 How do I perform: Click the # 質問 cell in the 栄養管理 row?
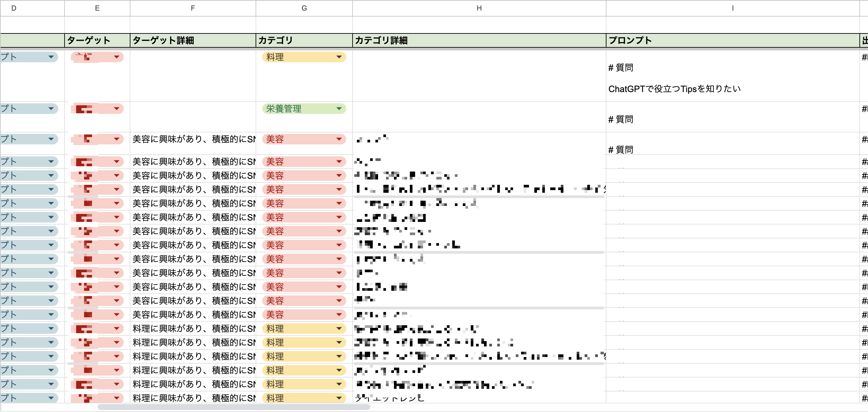coord(733,117)
